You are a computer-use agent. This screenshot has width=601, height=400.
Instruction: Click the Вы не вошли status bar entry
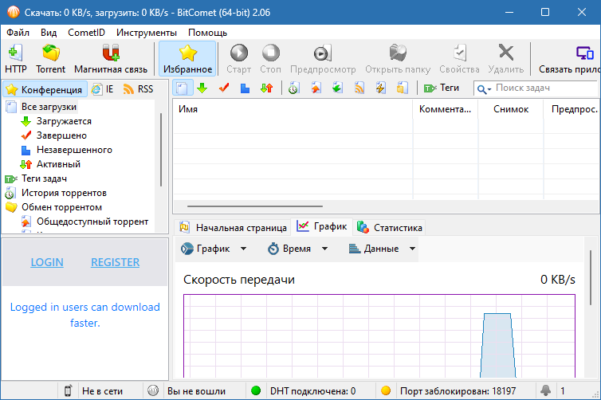(196, 391)
